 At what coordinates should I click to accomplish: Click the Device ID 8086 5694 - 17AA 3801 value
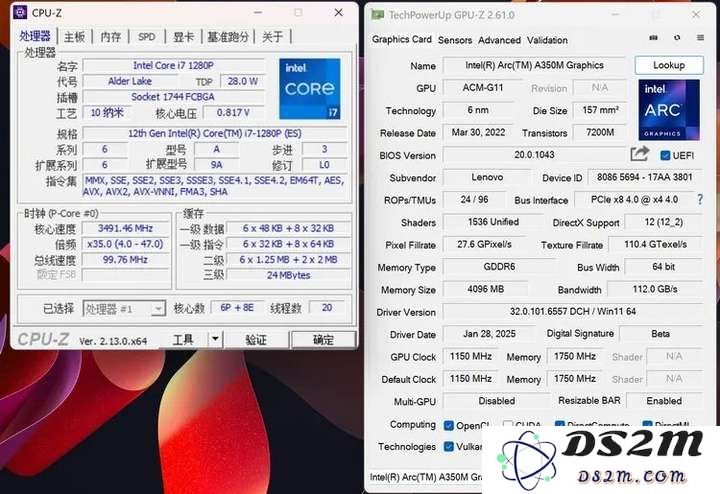645,177
